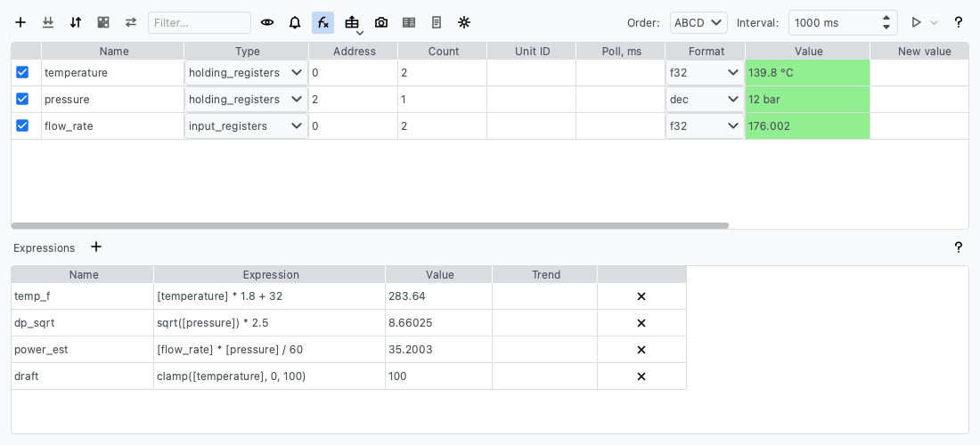
Task: Click the sunburst theme icon
Action: [464, 22]
